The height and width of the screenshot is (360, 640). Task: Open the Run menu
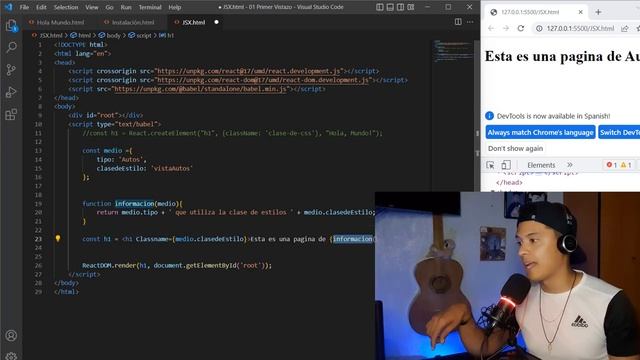[x=126, y=7]
